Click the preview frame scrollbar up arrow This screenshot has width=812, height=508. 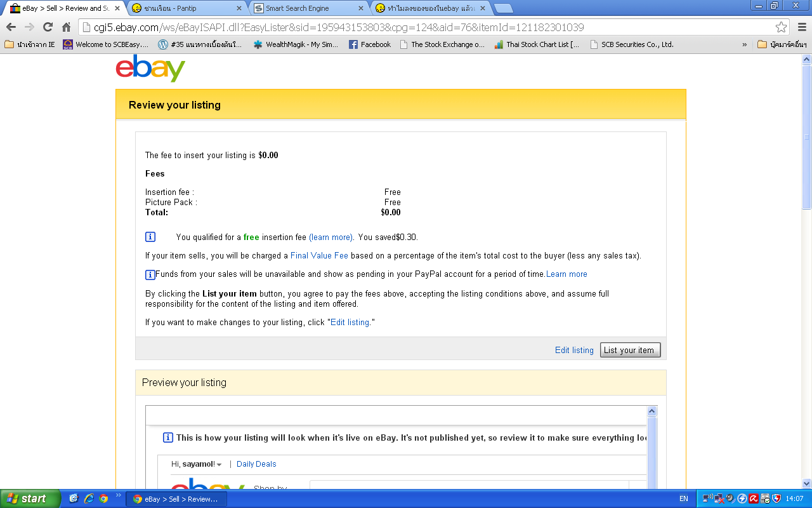pos(652,411)
